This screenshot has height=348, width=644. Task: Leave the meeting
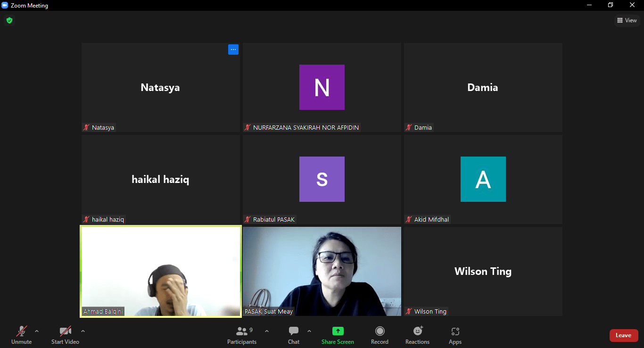(623, 335)
